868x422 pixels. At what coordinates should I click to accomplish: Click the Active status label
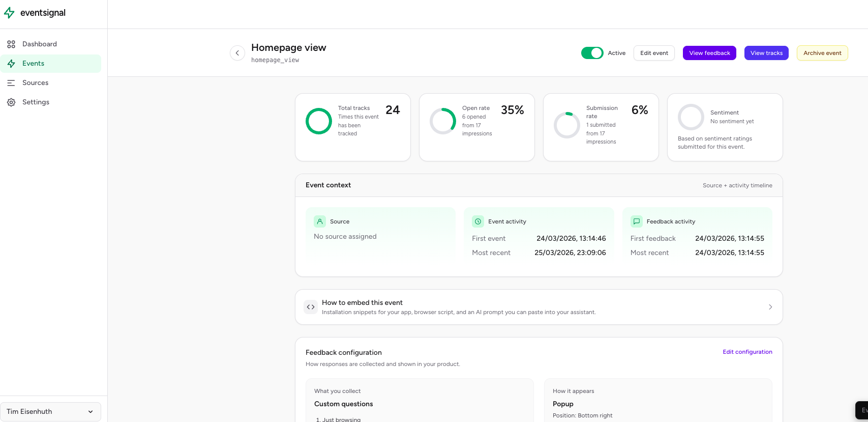click(616, 53)
